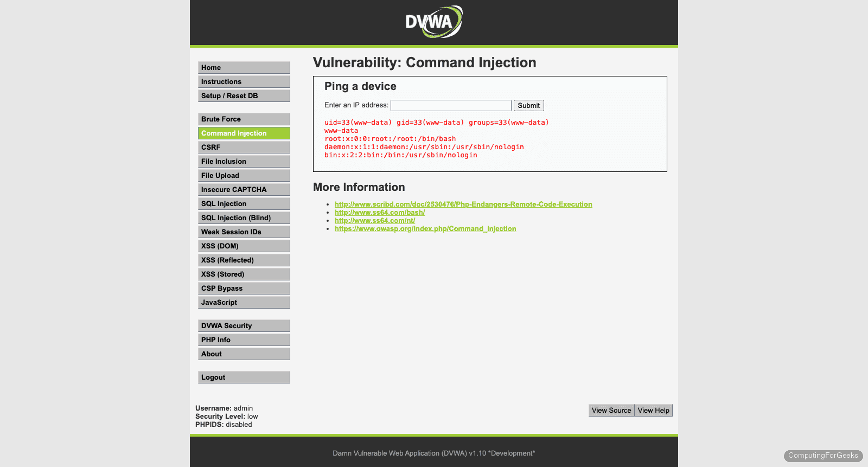Click the Logout menu item
This screenshot has height=467, width=868.
(x=244, y=378)
